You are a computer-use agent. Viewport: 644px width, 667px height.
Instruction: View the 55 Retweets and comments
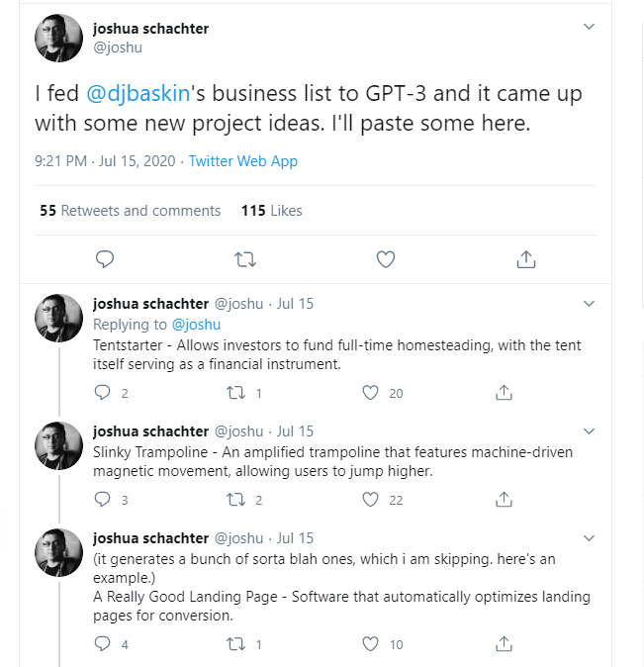pos(130,211)
